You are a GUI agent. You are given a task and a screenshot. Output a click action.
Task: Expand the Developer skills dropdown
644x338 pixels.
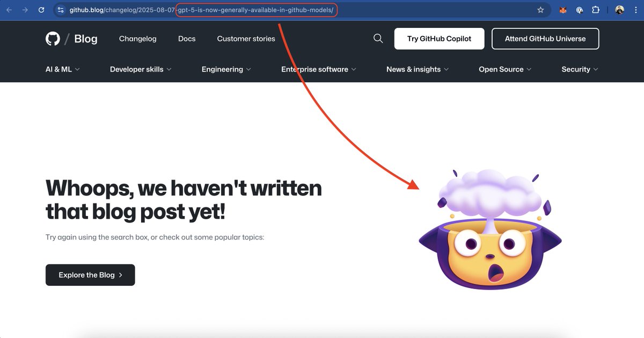pos(141,69)
